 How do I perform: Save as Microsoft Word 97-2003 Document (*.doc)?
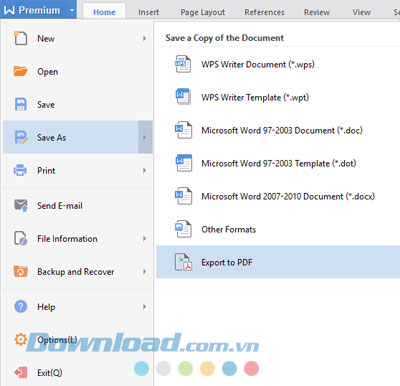tap(278, 130)
